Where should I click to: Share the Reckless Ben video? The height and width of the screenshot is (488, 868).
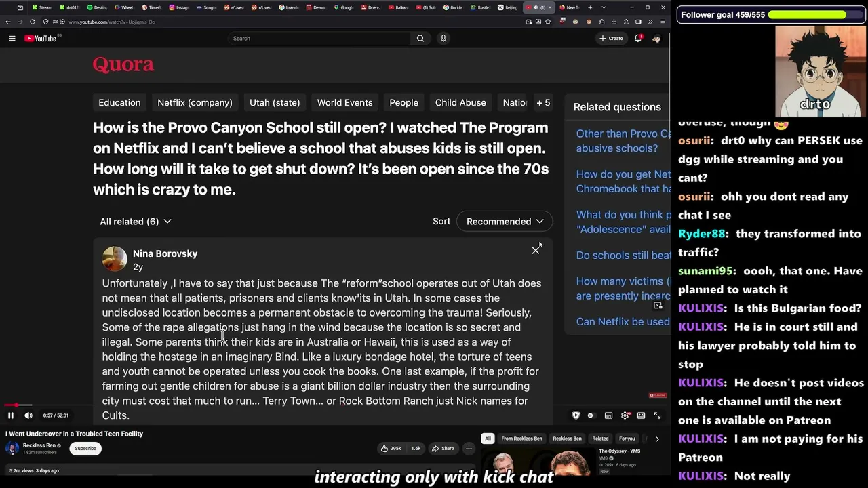(443, 448)
